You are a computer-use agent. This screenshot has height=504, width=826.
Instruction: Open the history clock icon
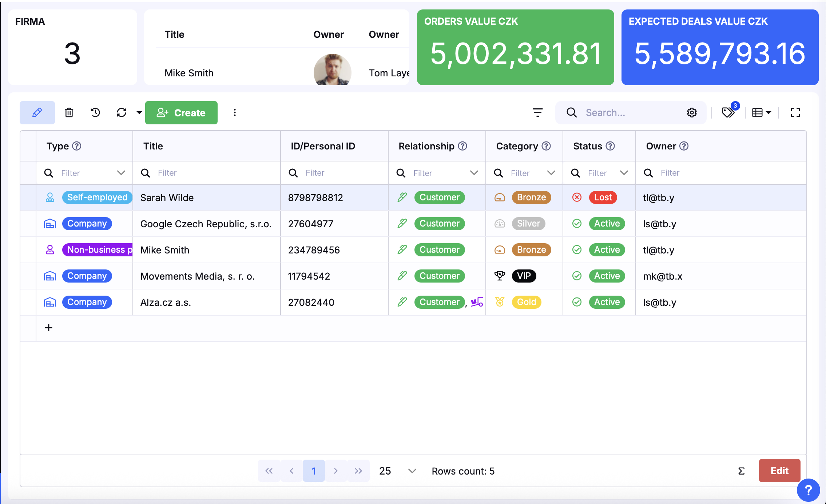(x=95, y=113)
